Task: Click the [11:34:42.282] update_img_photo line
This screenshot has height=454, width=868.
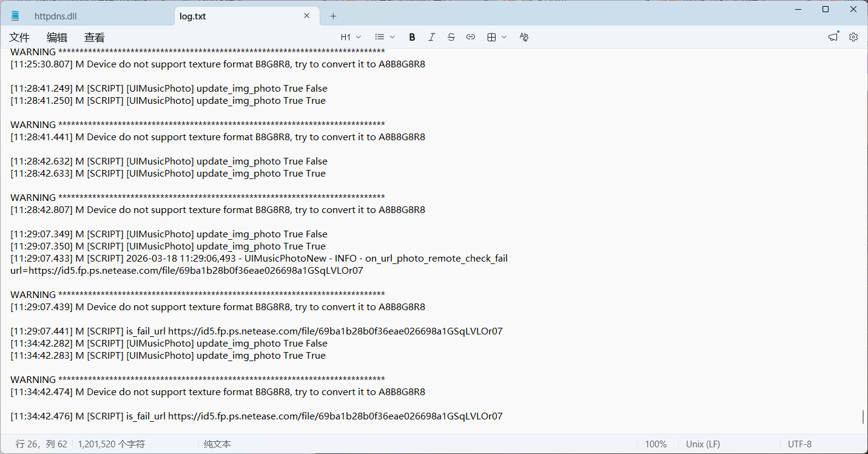Action: click(169, 344)
